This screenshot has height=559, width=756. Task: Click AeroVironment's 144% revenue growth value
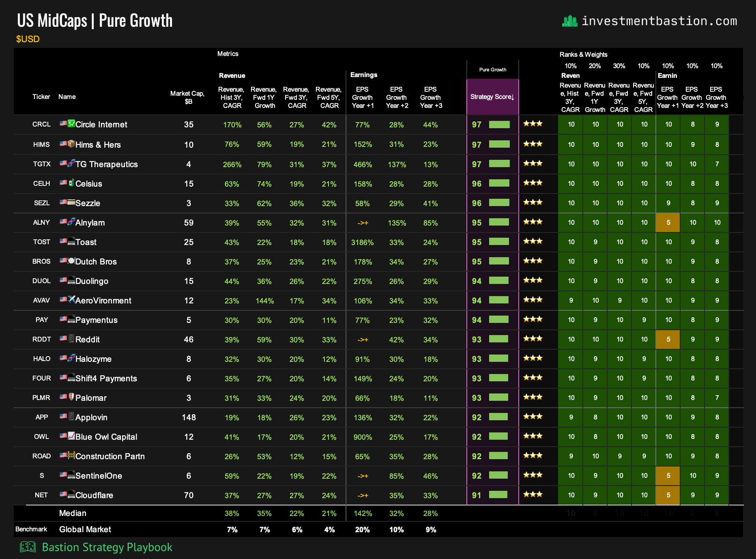(264, 301)
